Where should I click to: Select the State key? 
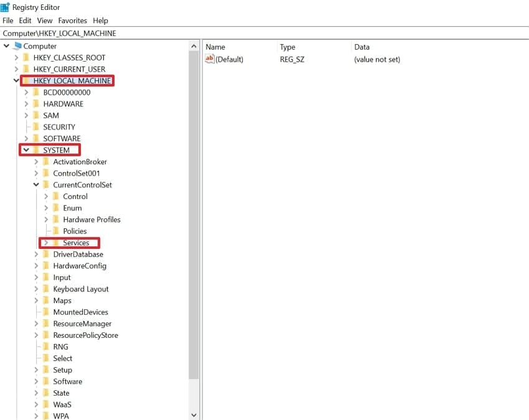tap(61, 393)
